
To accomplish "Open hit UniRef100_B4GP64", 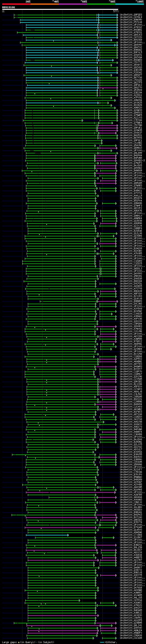I will point(131,156).
